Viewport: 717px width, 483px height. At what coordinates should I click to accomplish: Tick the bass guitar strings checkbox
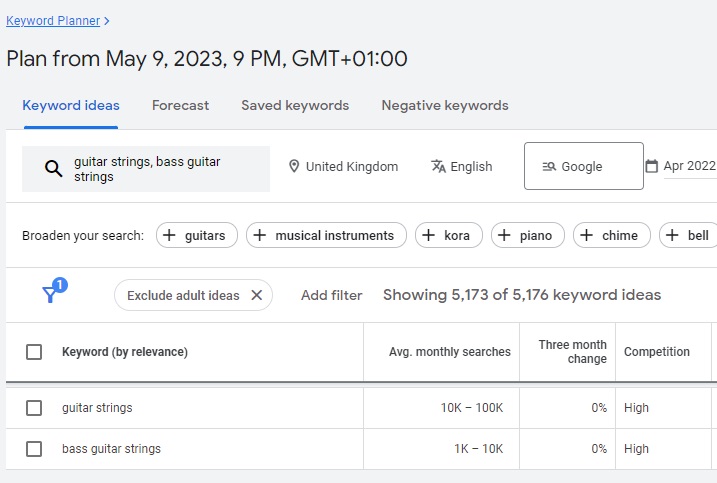pos(34,449)
